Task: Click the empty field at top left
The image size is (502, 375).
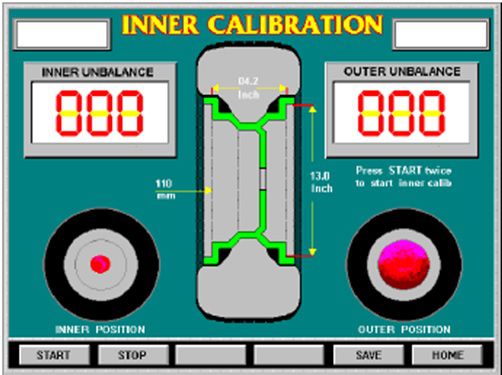Action: (x=62, y=34)
